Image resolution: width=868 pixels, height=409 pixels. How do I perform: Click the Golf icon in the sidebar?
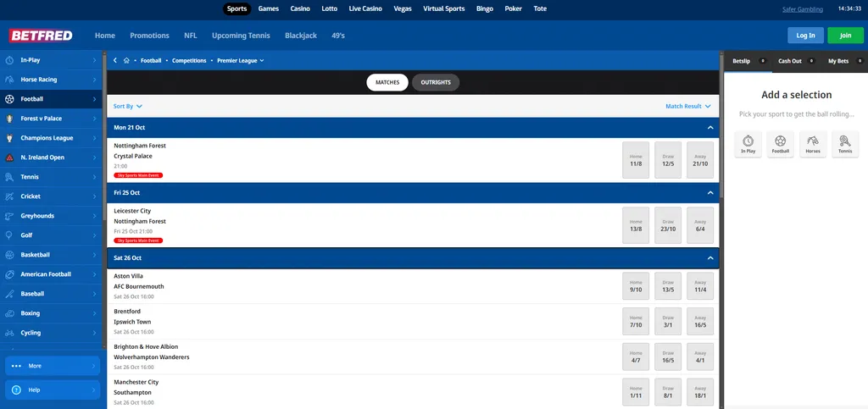[x=9, y=235]
